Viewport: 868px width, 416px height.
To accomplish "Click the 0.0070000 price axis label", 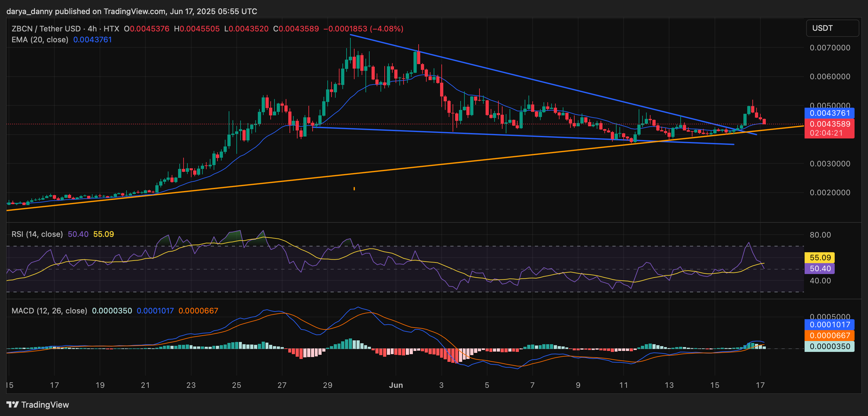I will pyautogui.click(x=830, y=47).
